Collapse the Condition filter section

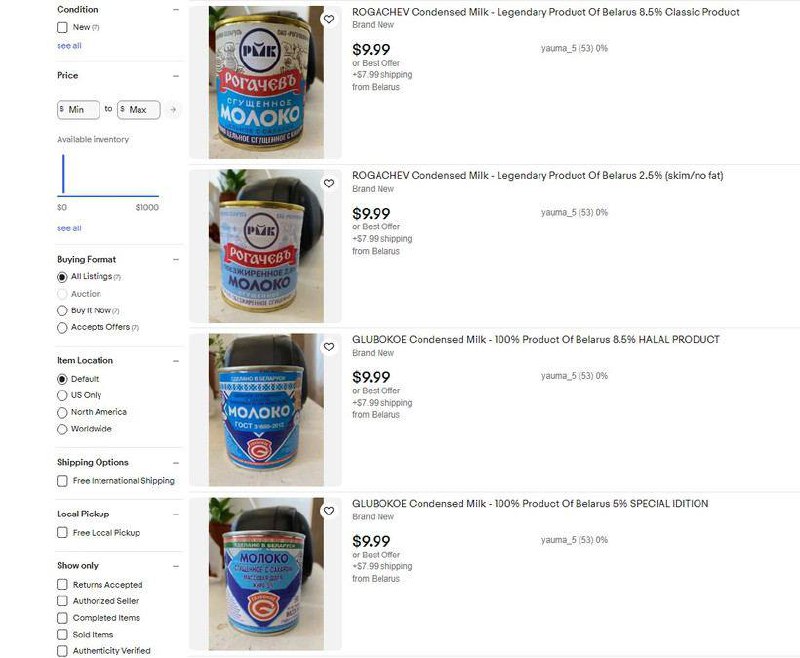(x=176, y=10)
